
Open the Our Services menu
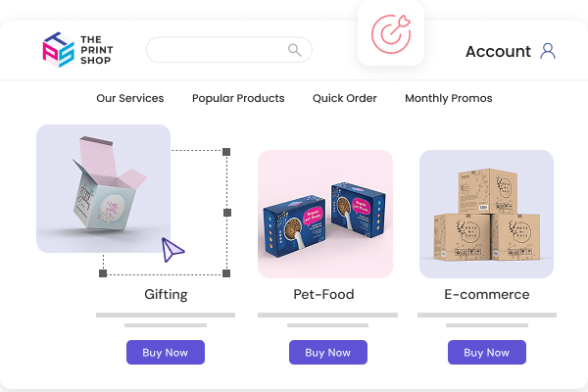(130, 98)
